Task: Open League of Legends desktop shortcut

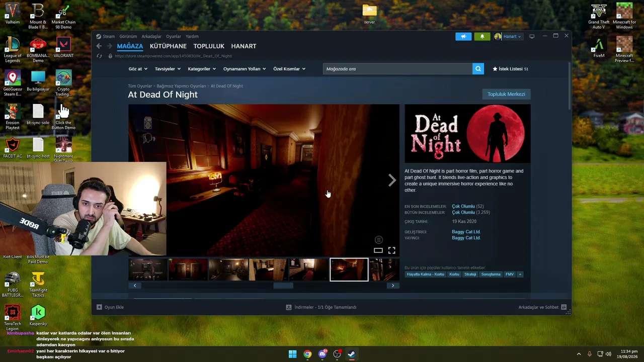Action: [x=13, y=49]
